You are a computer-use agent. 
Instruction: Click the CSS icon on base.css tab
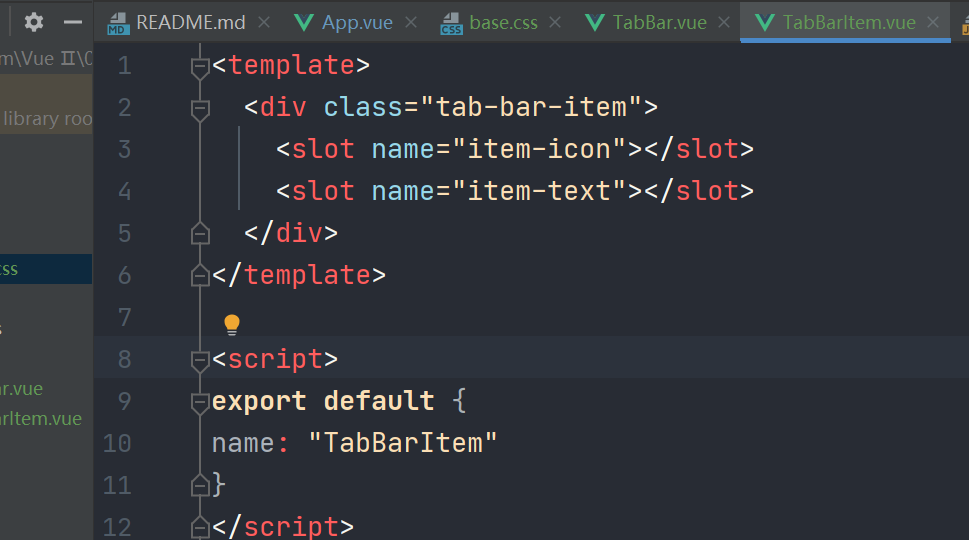click(451, 24)
